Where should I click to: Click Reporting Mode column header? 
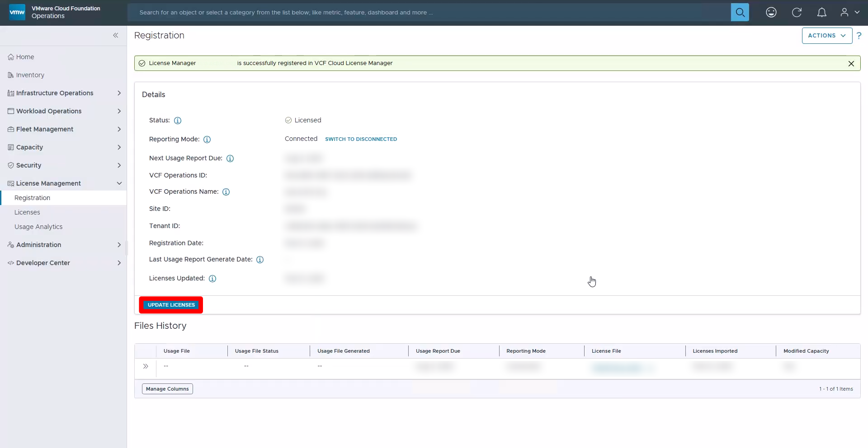click(x=526, y=351)
